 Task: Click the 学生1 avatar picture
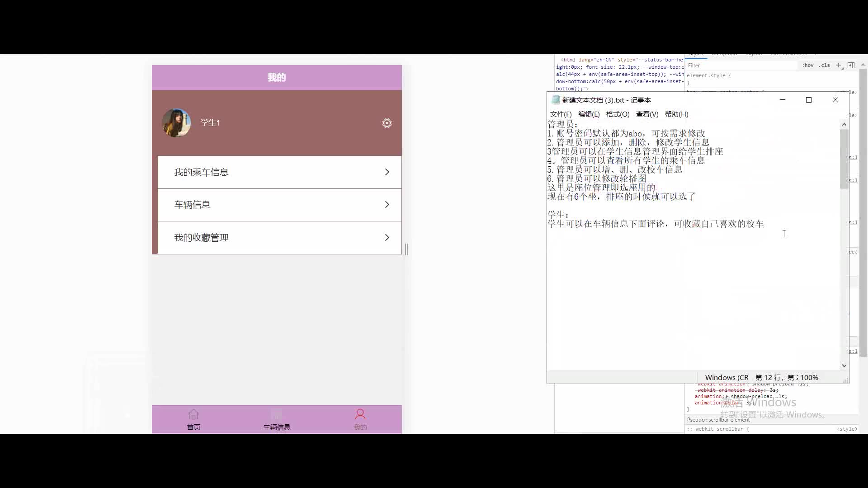[x=176, y=123]
